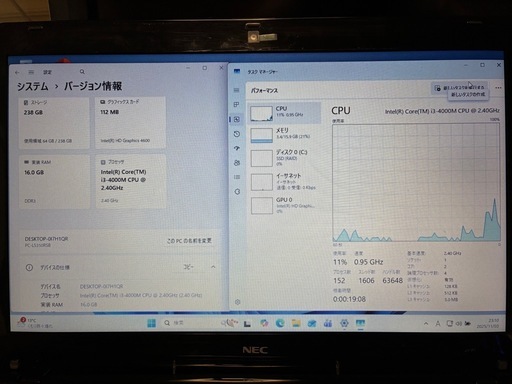Open the 実装 RAM 16.0 GB card

coord(54,181)
